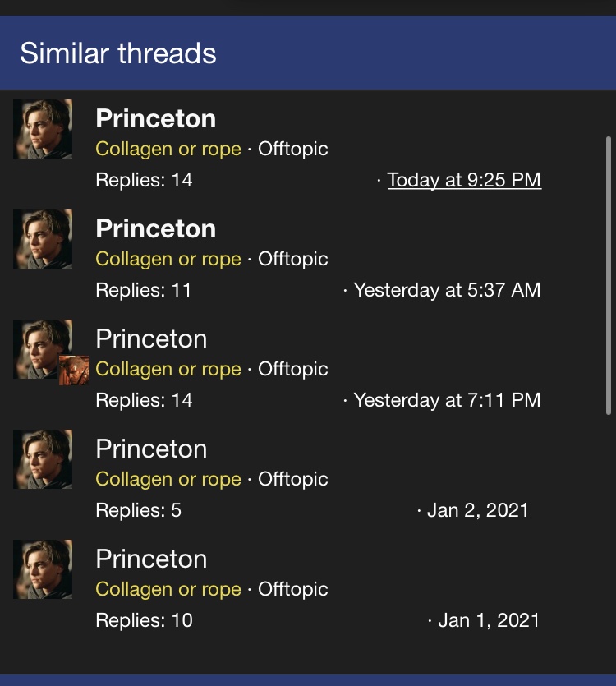This screenshot has width=616, height=686.
Task: Click the avatar beside the Jan 1 thread
Action: (43, 569)
